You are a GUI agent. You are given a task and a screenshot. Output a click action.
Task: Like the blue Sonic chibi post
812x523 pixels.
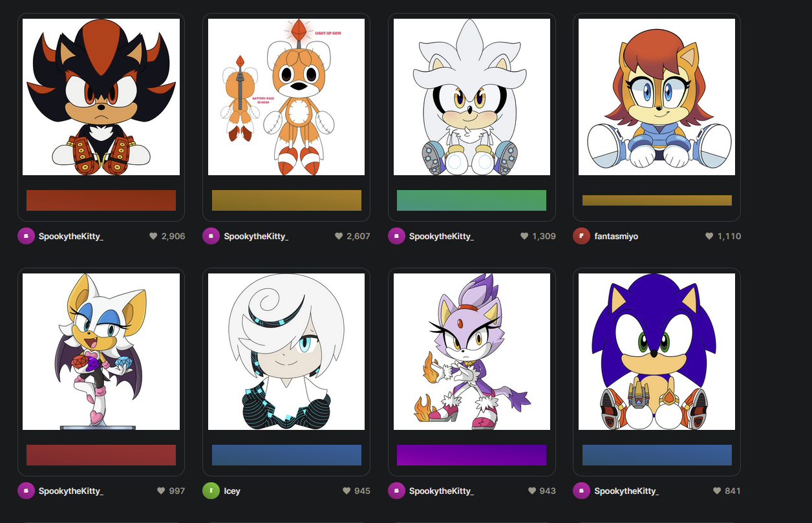(717, 491)
